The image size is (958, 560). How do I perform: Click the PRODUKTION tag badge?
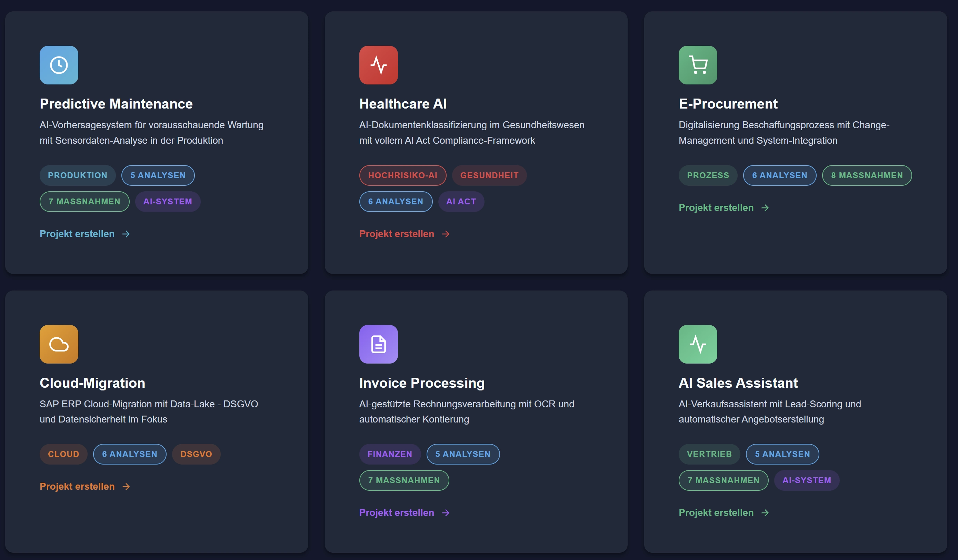(78, 175)
